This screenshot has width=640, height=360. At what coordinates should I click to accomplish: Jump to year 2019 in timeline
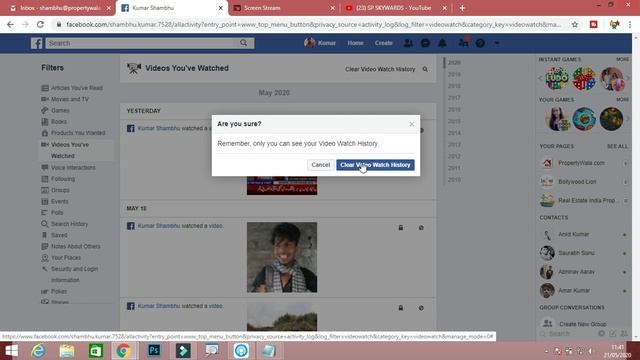point(454,74)
